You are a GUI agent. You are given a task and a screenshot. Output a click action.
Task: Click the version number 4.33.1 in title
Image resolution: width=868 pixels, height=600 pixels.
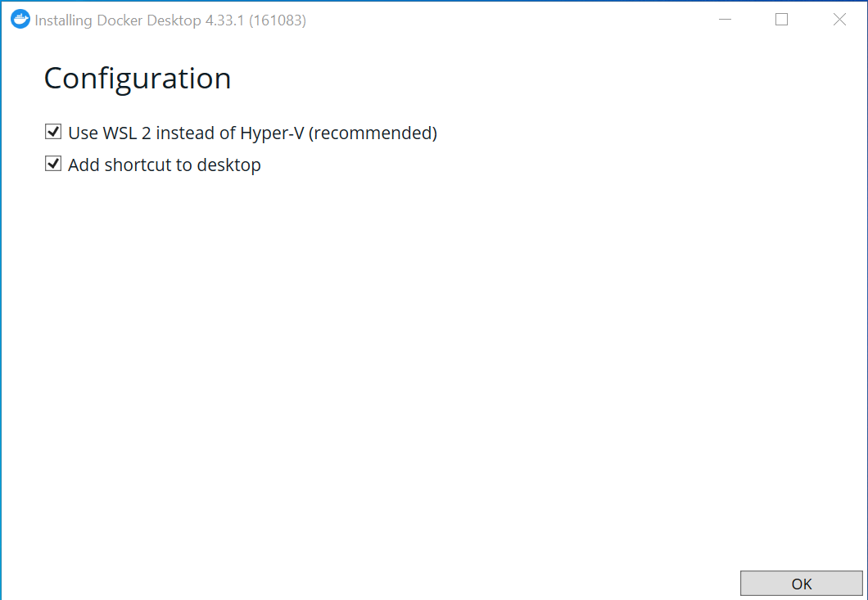[228, 20]
